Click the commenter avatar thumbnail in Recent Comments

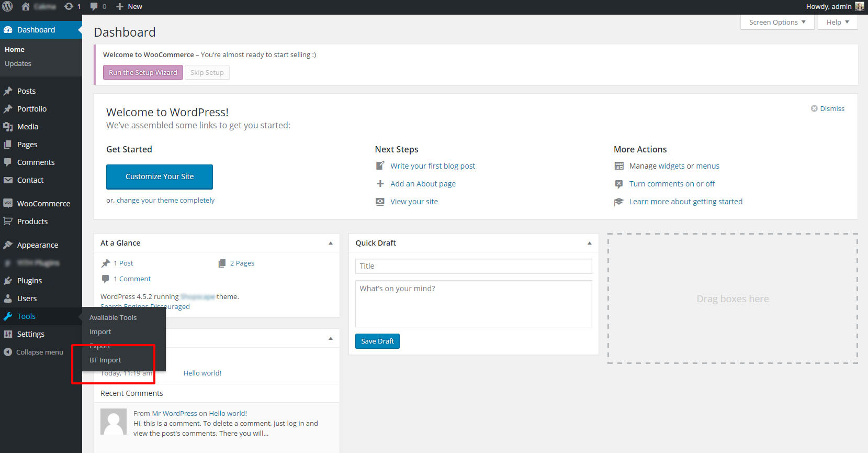tap(114, 422)
